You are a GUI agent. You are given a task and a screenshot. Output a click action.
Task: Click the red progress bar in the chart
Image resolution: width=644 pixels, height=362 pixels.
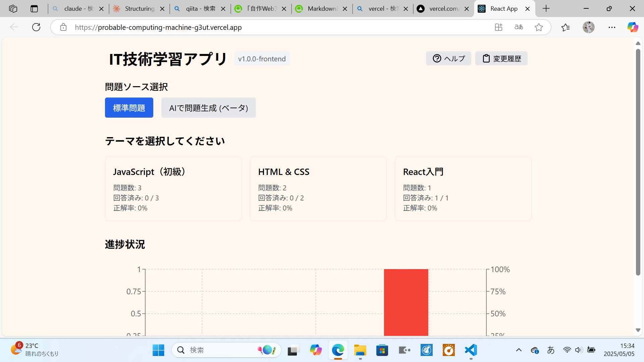[x=406, y=302]
